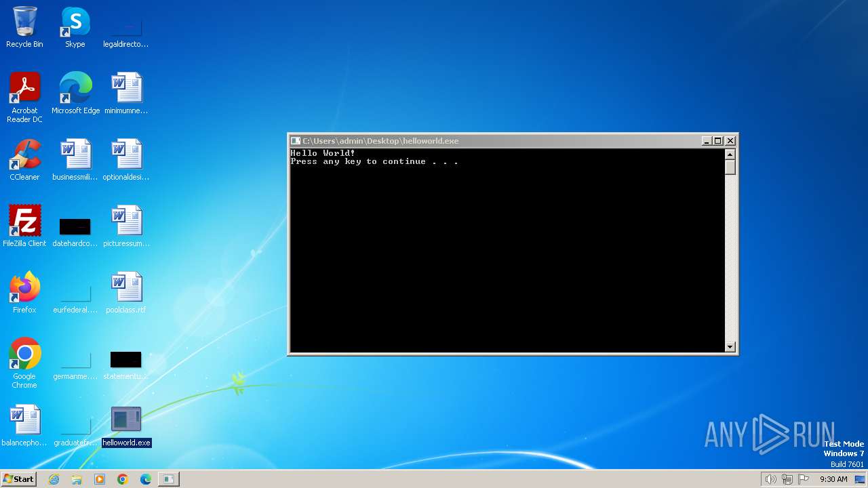Open the volume speaker tray icon
Image resolution: width=868 pixels, height=488 pixels.
(x=770, y=479)
